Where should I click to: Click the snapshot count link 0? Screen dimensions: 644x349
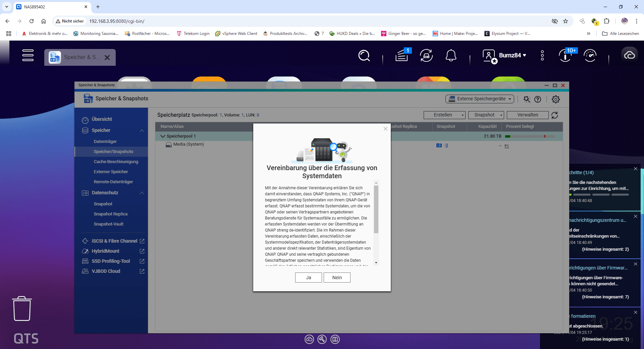pyautogui.click(x=447, y=145)
